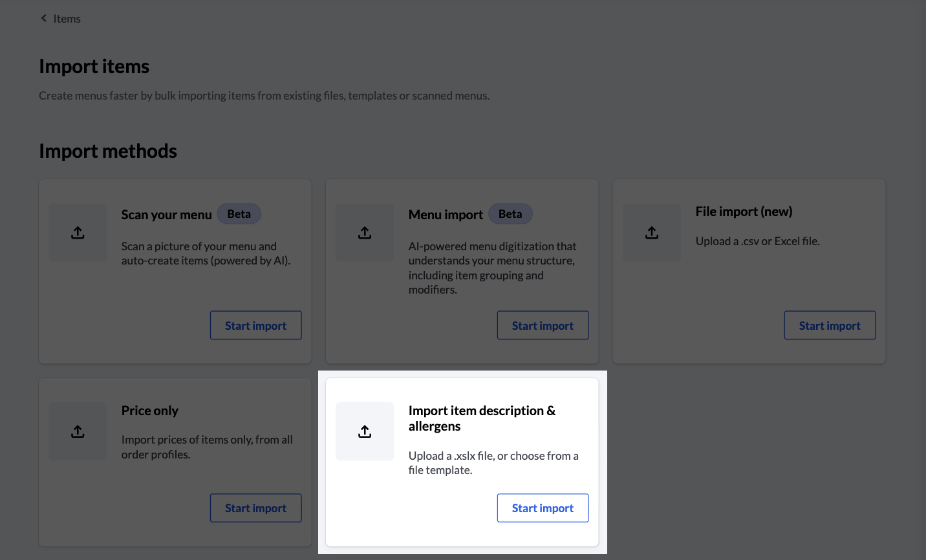This screenshot has width=926, height=560.
Task: Start import for Price only
Action: pos(255,508)
